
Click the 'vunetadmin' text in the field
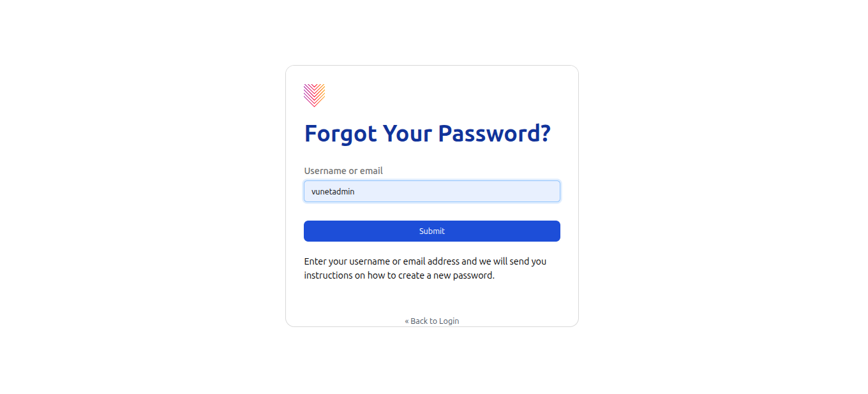pos(333,191)
